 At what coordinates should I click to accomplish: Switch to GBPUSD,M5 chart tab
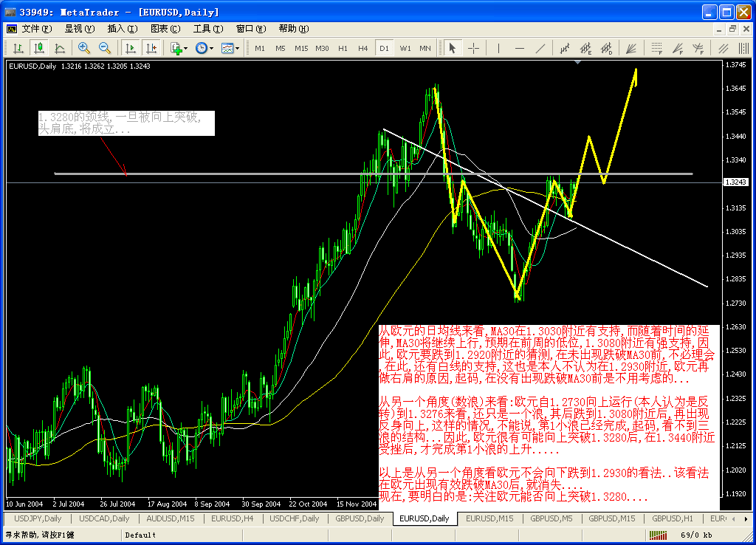point(551,518)
